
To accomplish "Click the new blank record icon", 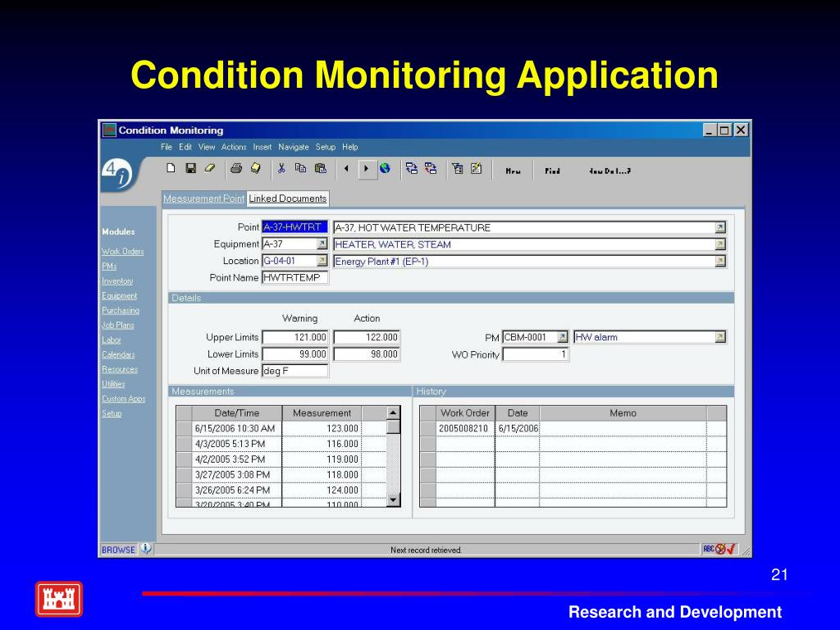I will pyautogui.click(x=171, y=168).
